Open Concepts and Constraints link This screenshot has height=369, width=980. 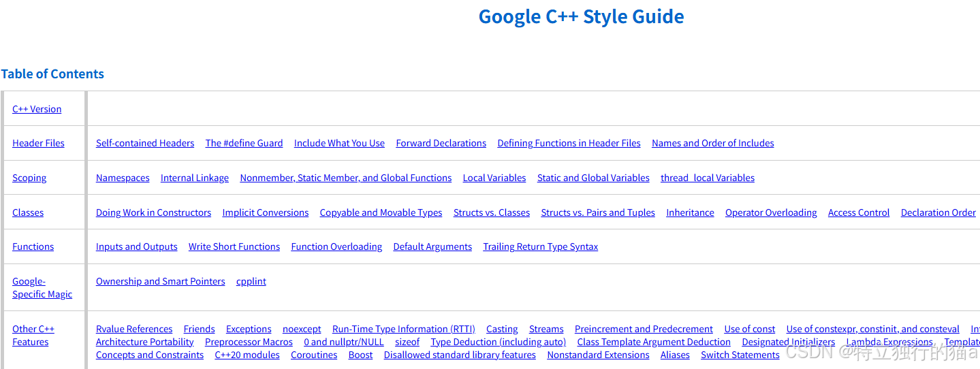pyautogui.click(x=150, y=355)
